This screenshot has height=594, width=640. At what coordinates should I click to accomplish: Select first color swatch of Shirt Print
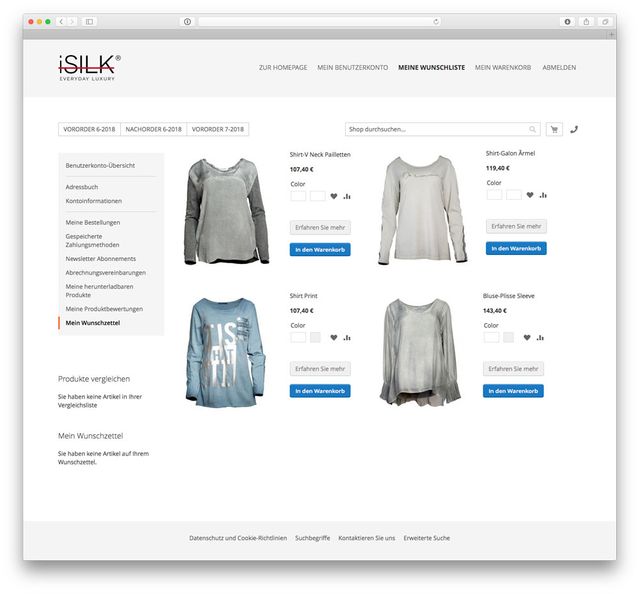tap(298, 337)
